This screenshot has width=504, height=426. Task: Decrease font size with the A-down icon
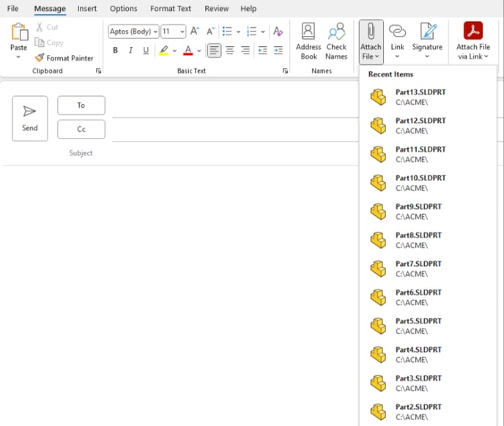click(210, 32)
